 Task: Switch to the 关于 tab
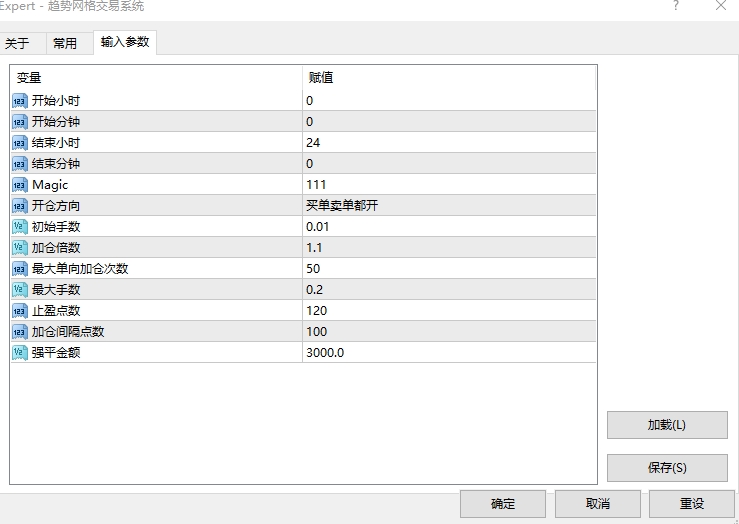[x=17, y=43]
